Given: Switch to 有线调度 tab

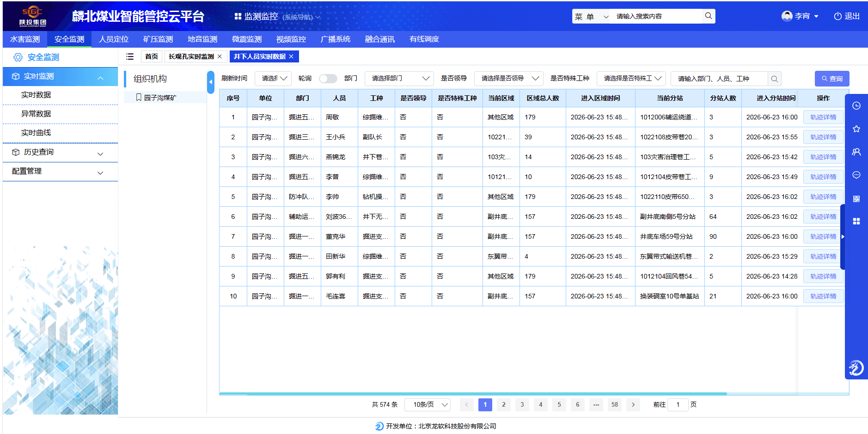Looking at the screenshot, I should tap(424, 39).
